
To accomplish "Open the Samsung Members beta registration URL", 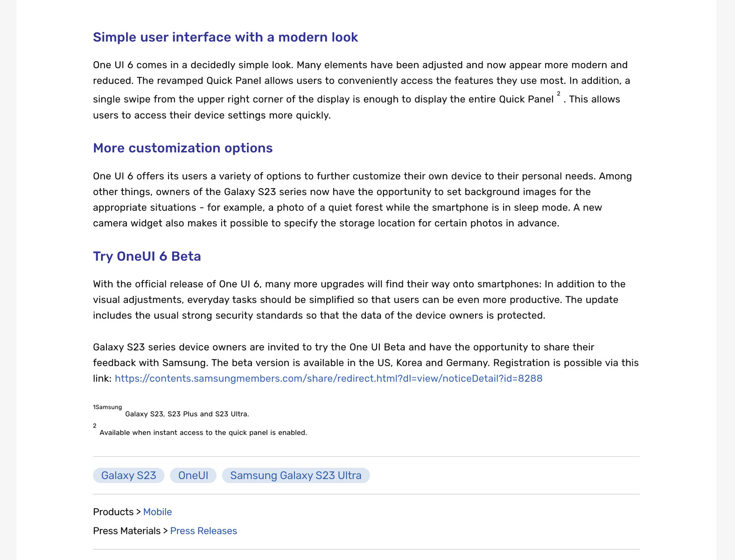I will coord(328,378).
